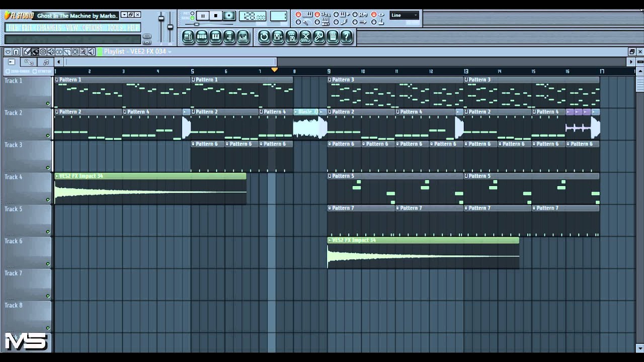Open the TOOLS menu
Image resolution: width=644 pixels, height=362 pixels.
tap(115, 28)
